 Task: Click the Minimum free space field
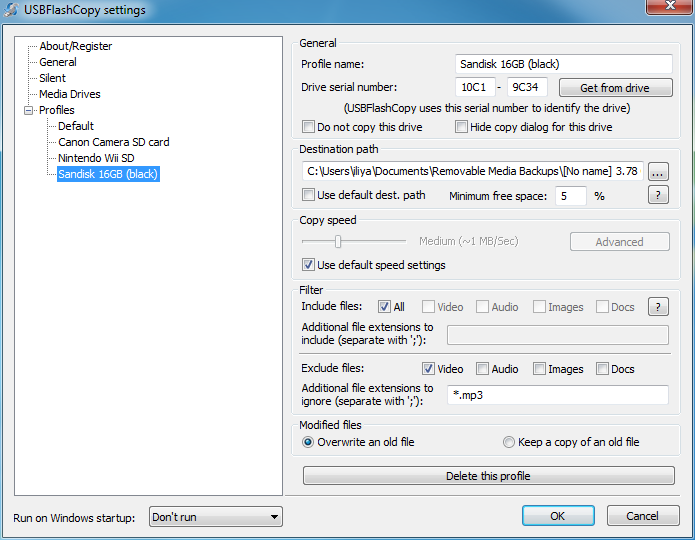coord(570,196)
